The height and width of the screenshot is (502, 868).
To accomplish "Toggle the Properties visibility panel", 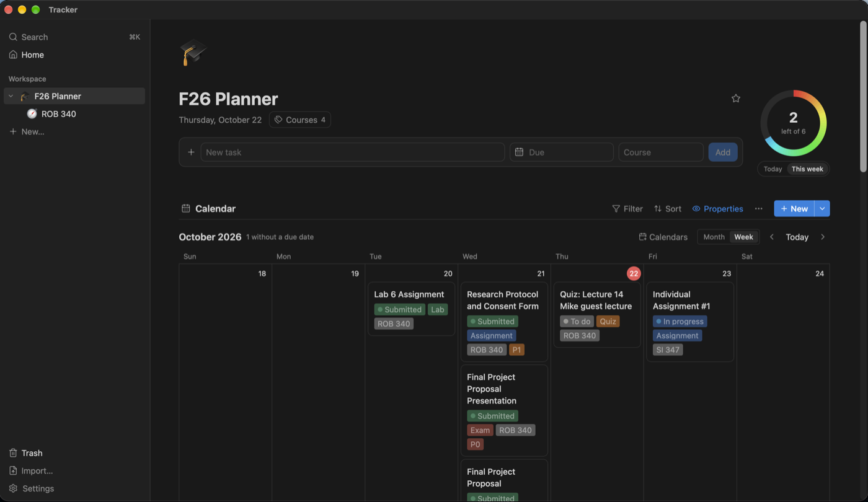I will tap(717, 209).
